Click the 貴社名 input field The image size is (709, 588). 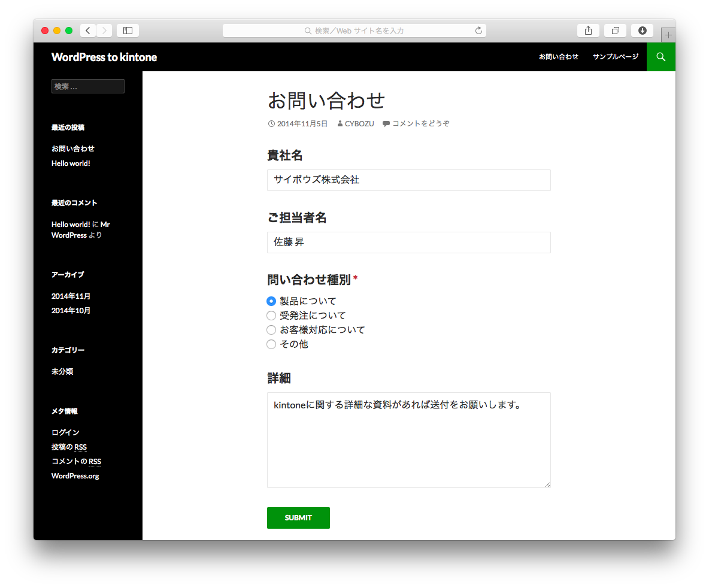tap(409, 180)
